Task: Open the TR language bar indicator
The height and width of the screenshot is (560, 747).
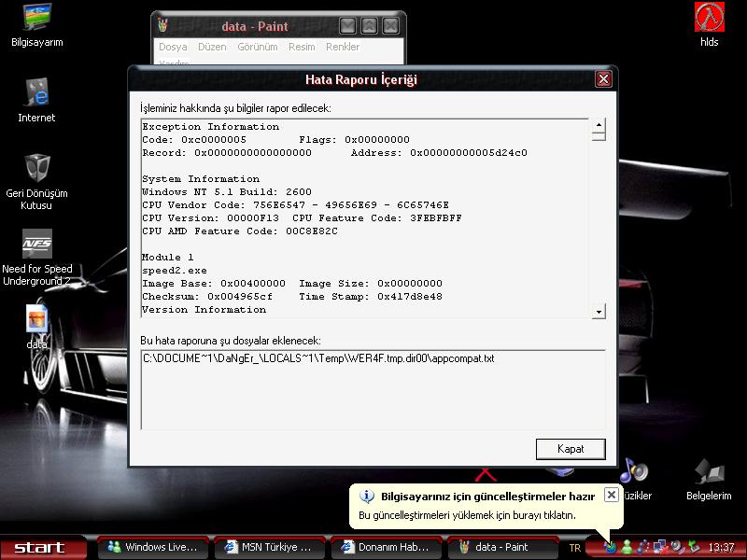Action: pos(575,548)
